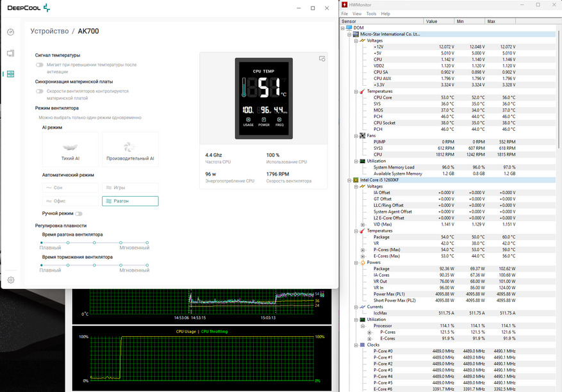Toggle Синхронизация материнской платы switch
Viewport: 562px width, 392px height.
40,91
